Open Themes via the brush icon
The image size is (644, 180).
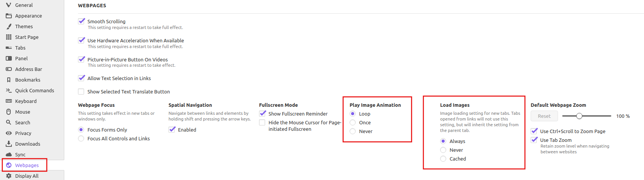pos(9,26)
